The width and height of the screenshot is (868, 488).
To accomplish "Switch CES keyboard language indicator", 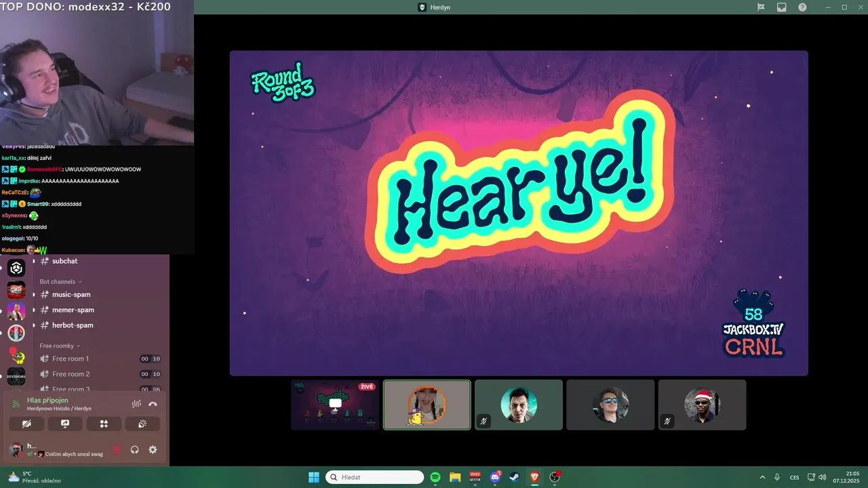I will (x=794, y=477).
